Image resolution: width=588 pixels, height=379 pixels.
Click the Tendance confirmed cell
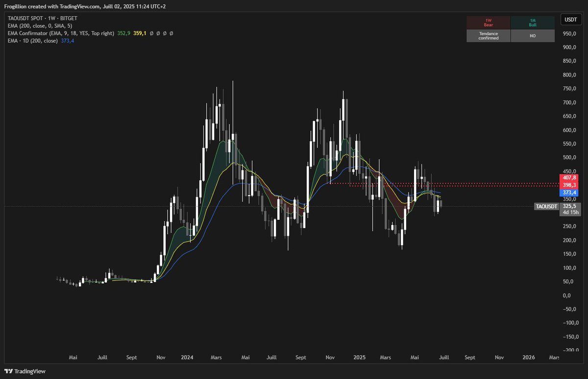click(489, 36)
